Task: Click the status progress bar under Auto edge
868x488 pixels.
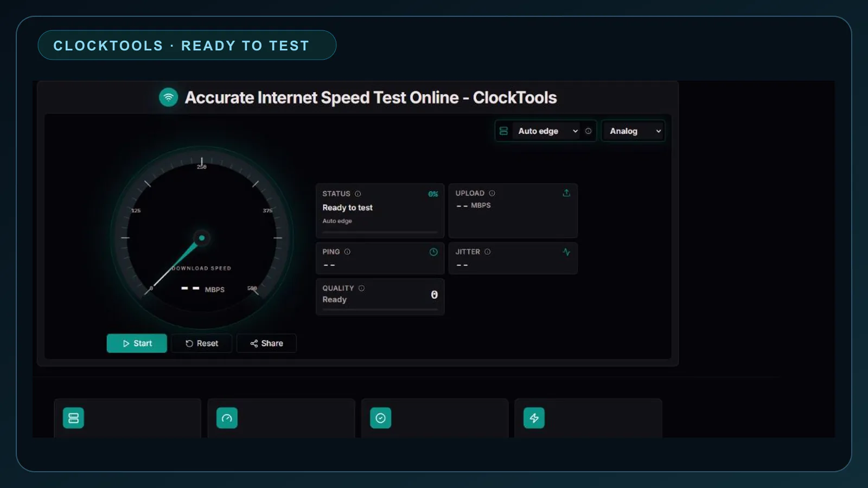Action: (380, 232)
